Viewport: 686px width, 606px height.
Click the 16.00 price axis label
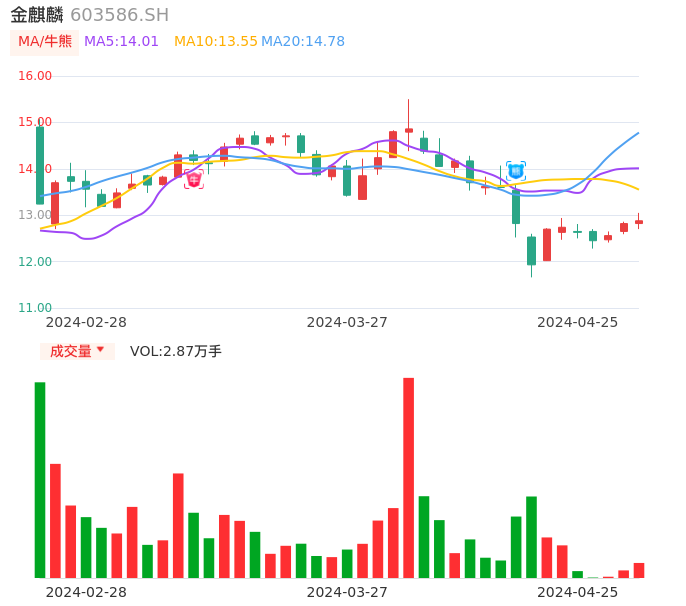36,76
